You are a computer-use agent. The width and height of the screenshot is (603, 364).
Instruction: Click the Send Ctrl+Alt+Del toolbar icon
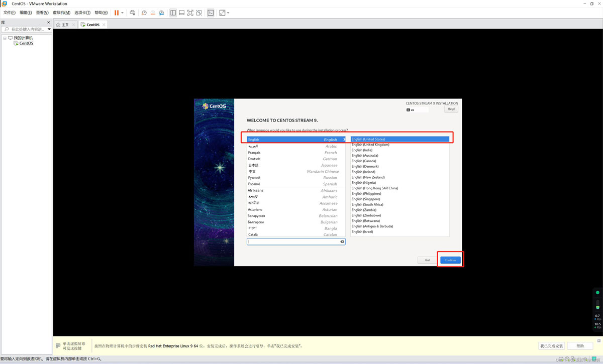click(x=133, y=13)
